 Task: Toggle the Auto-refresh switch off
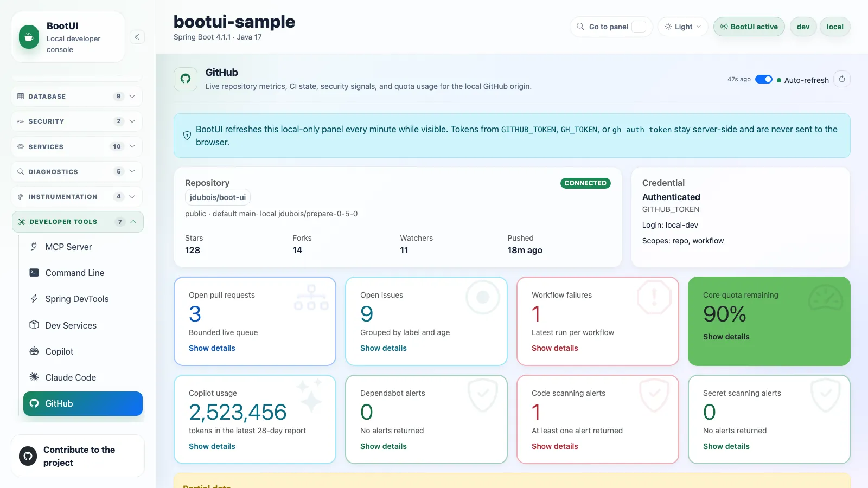point(764,79)
